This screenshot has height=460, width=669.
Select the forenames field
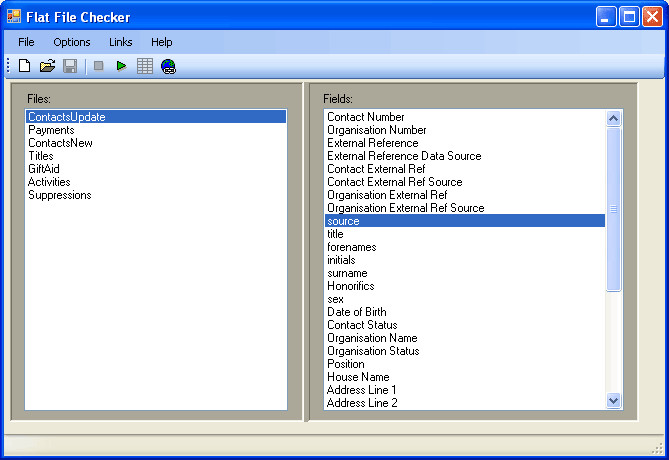pyautogui.click(x=465, y=247)
